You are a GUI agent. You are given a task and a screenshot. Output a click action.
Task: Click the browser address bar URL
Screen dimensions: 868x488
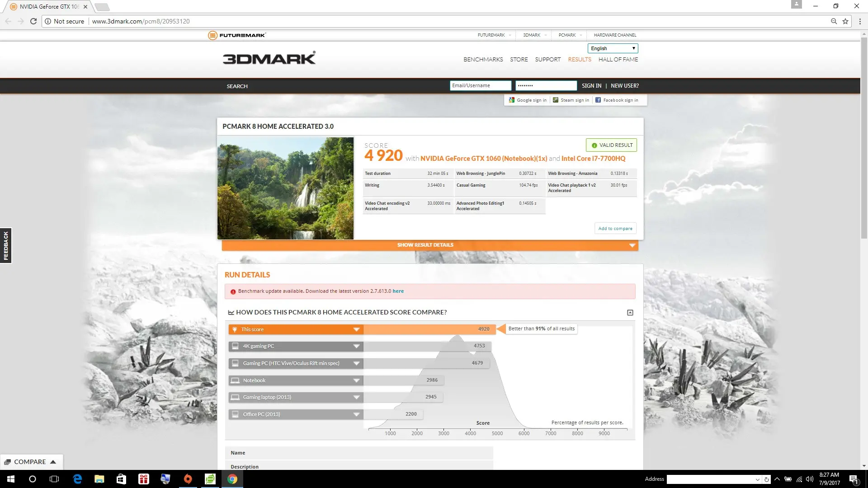(x=141, y=21)
